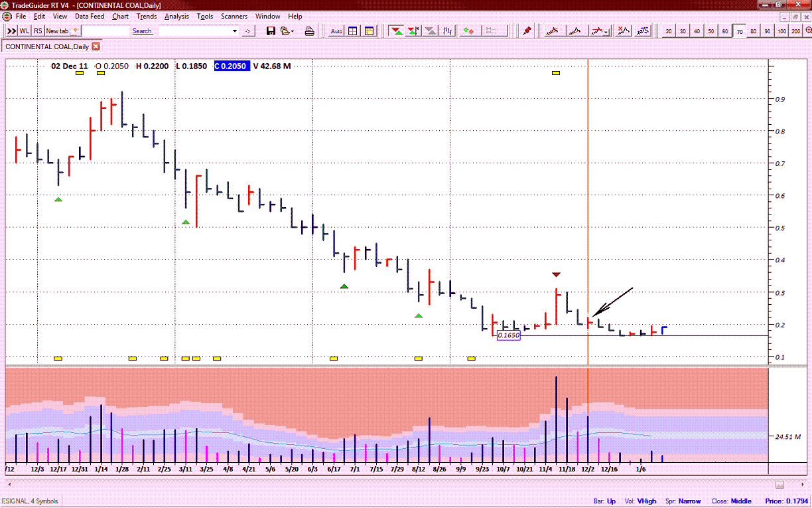The width and height of the screenshot is (812, 508).
Task: Set bar count to 80
Action: (x=754, y=31)
